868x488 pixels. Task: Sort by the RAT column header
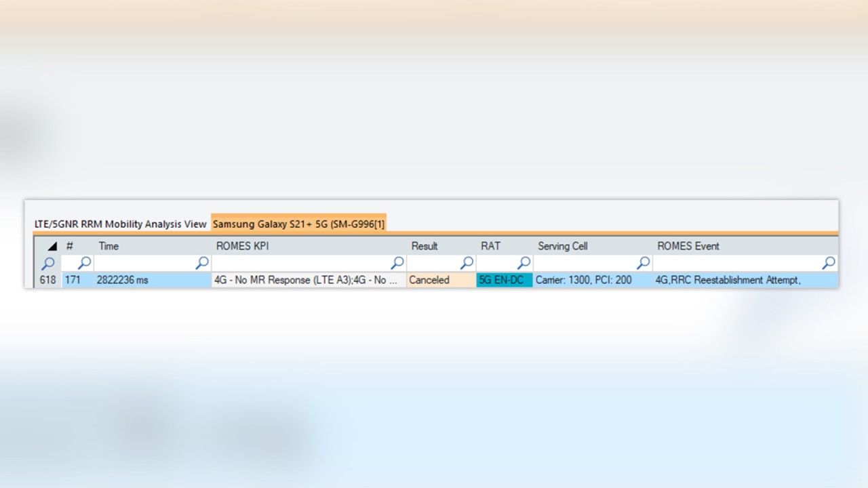pos(490,246)
